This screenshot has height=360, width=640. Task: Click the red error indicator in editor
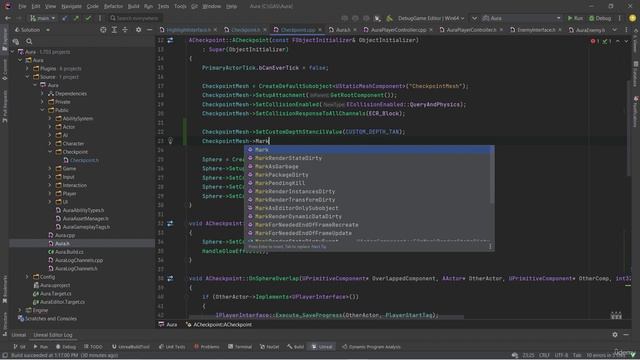595,41
